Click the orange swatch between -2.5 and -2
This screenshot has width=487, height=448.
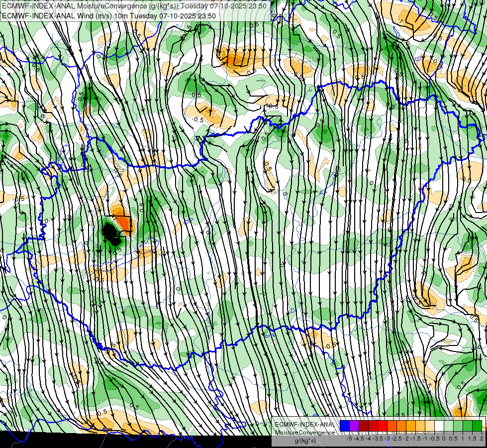[x=401, y=426]
